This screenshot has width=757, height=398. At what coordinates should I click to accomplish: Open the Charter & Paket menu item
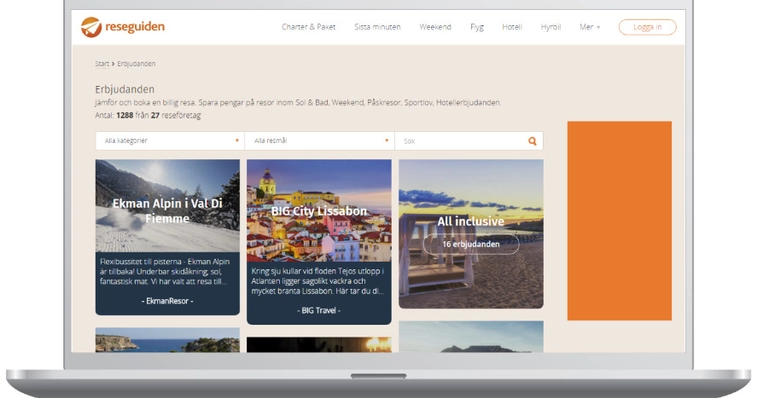coord(308,27)
